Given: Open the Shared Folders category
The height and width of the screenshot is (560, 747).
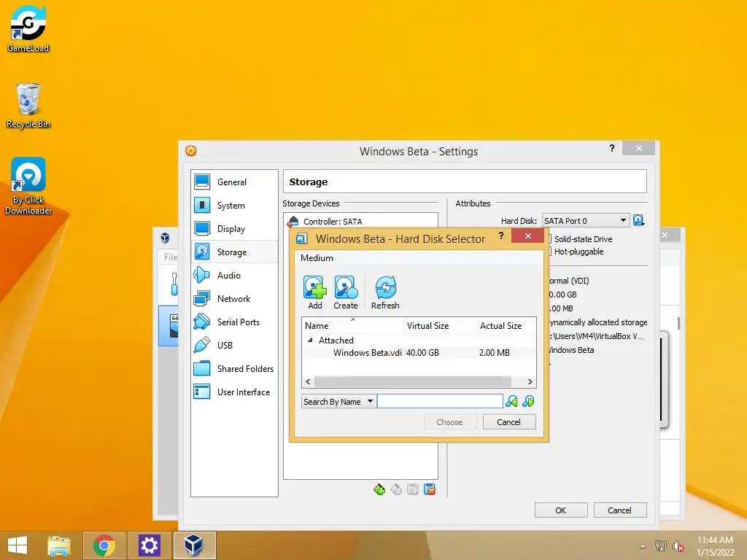Looking at the screenshot, I should (x=234, y=368).
